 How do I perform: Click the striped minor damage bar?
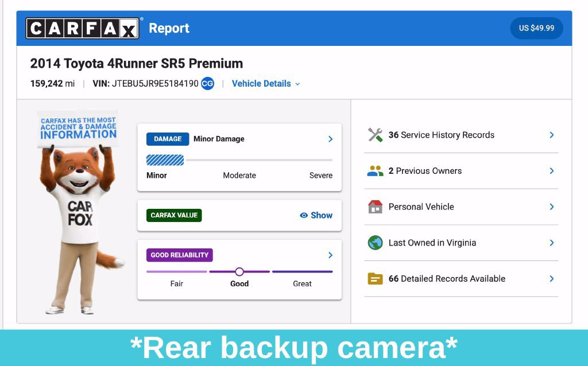[165, 160]
